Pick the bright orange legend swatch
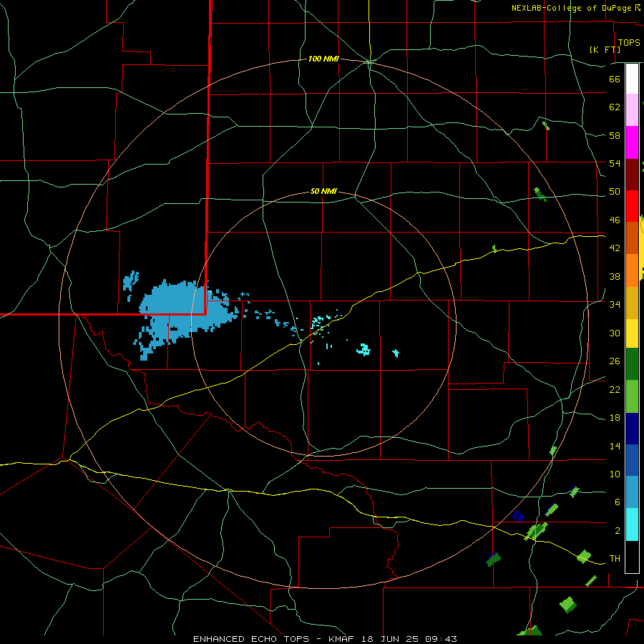644x644 pixels. (x=632, y=270)
